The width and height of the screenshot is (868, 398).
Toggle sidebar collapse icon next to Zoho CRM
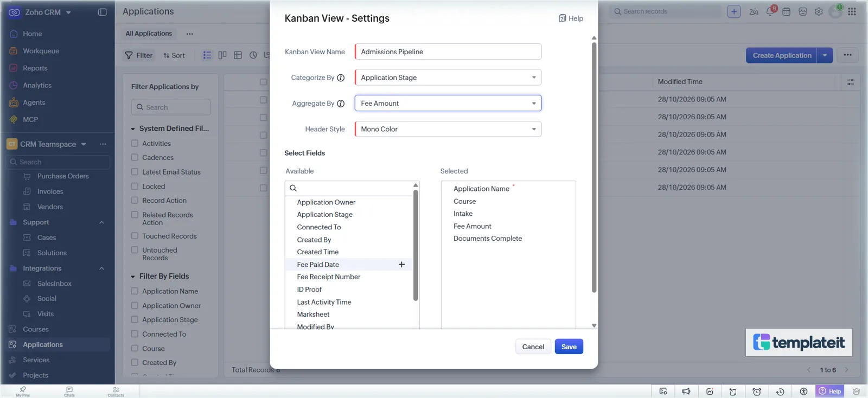102,12
